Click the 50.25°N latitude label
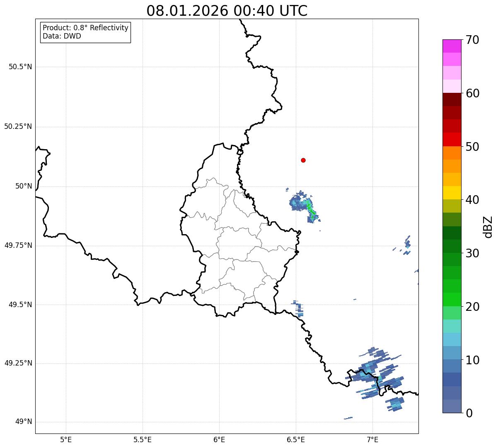 (x=18, y=126)
